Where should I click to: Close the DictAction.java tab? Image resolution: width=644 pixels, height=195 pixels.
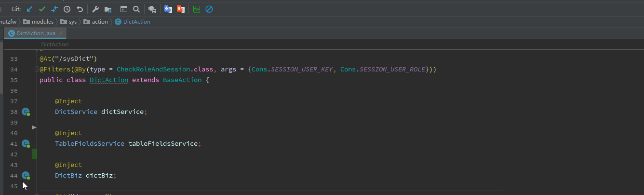point(61,33)
